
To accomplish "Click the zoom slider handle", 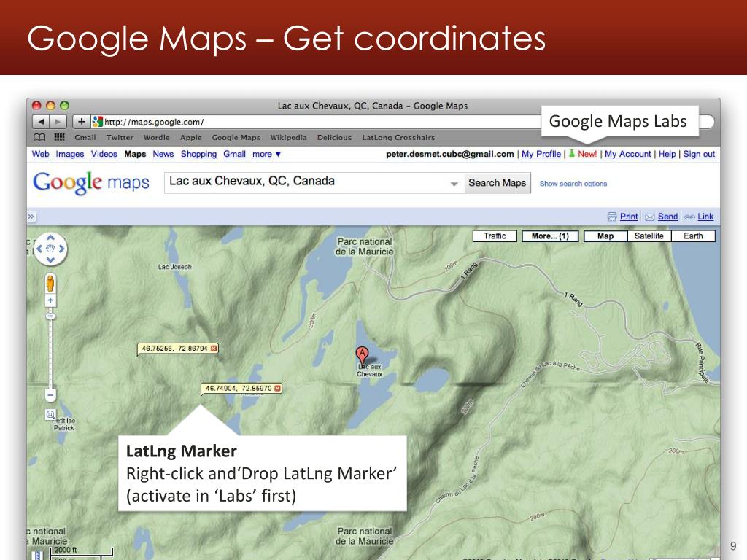I will tap(50, 316).
